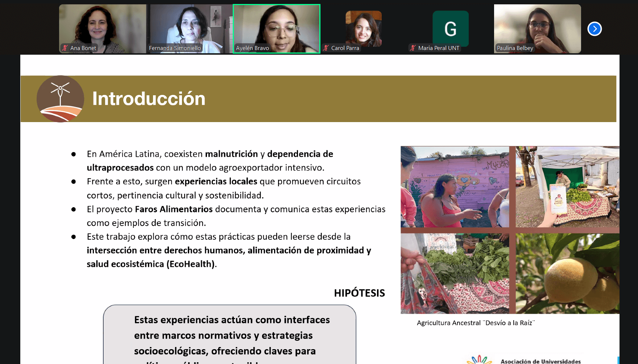This screenshot has width=638, height=364.
Task: Click the wind turbine logo on slide
Action: (60, 99)
